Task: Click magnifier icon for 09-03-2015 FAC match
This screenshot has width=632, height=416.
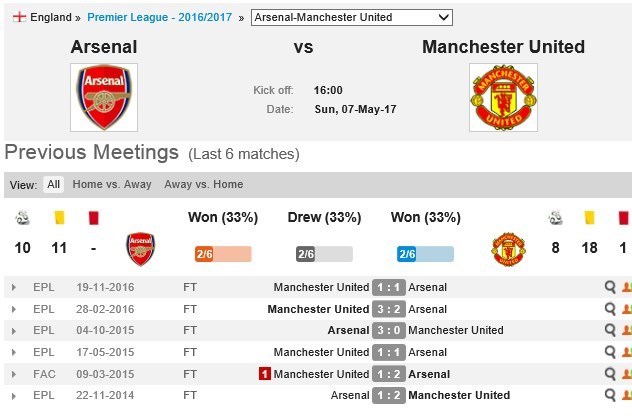Action: 610,374
